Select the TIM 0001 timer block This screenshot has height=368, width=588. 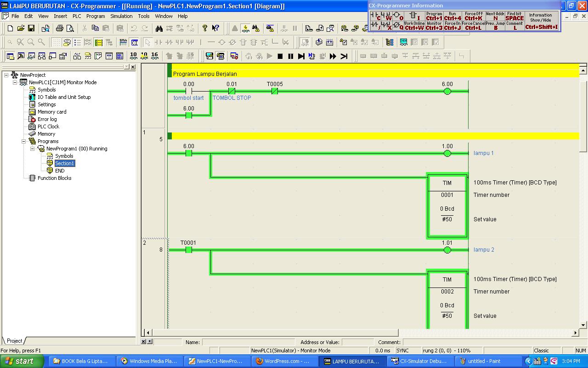[447, 206]
